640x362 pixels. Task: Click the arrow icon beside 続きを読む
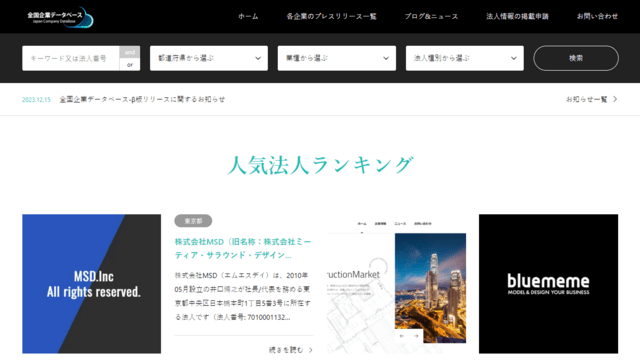pyautogui.click(x=311, y=350)
